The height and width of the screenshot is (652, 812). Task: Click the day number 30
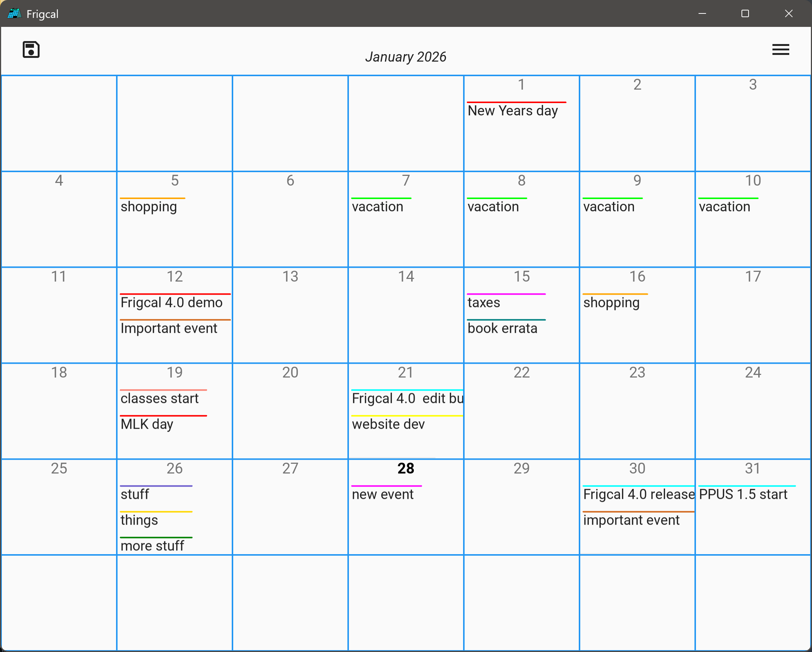[x=637, y=468]
